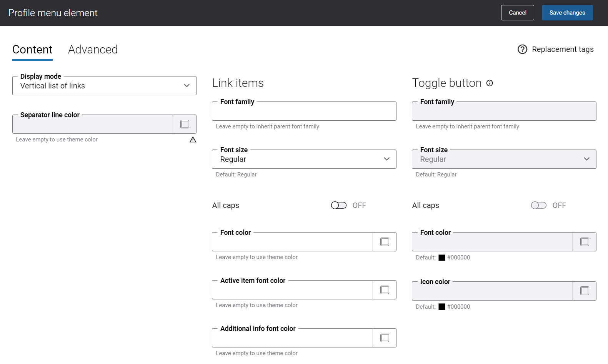Open Link items Font size dropdown

(x=304, y=159)
